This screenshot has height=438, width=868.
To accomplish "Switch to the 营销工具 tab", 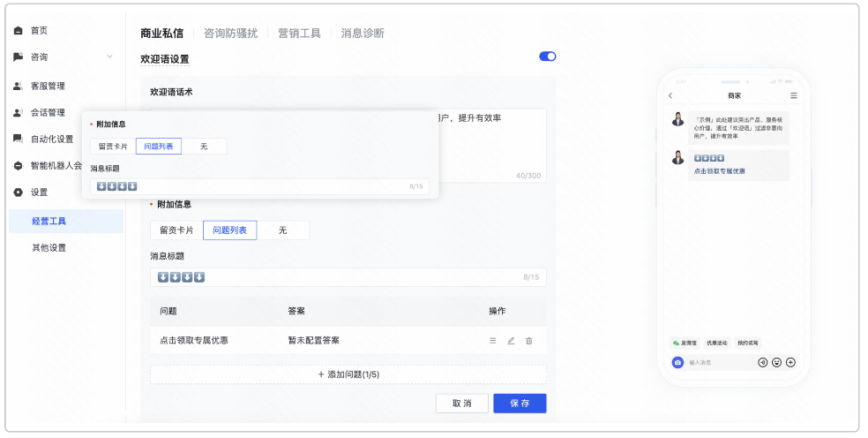I will click(x=299, y=34).
